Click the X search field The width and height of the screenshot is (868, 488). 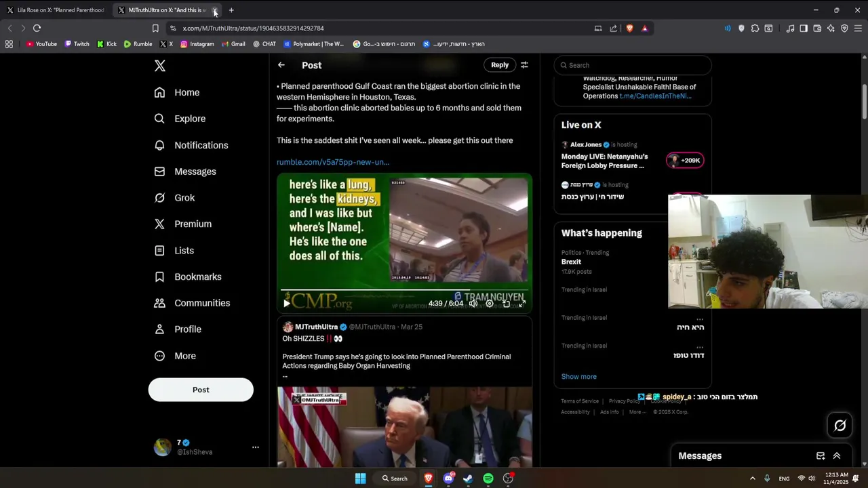(x=633, y=65)
